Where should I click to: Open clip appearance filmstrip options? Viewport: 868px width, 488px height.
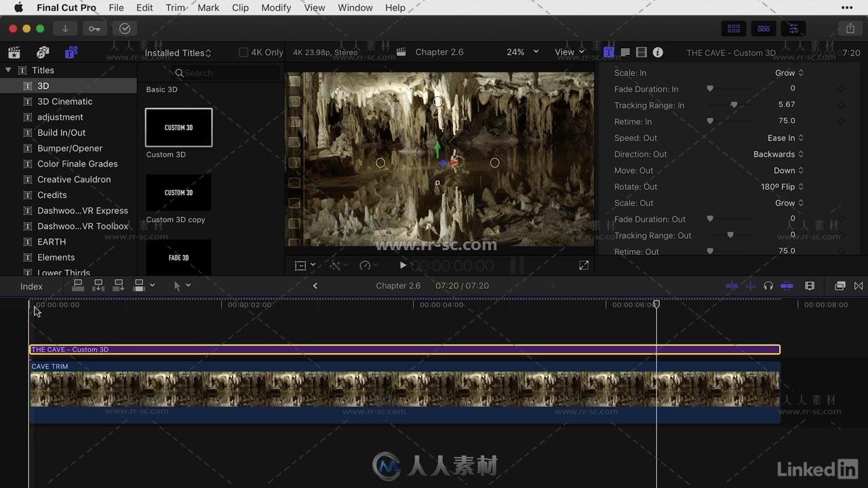tap(810, 286)
